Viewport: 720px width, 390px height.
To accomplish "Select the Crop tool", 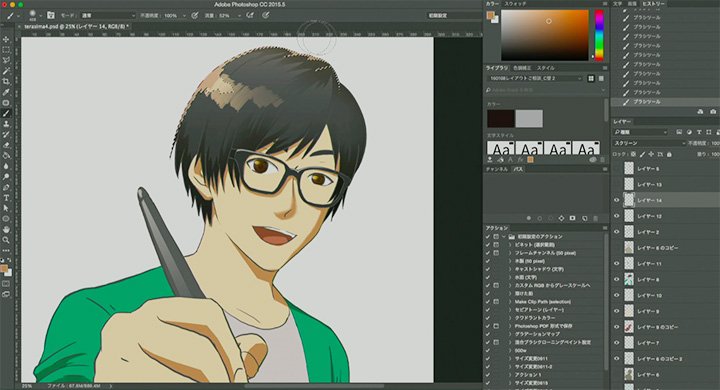I will pos(6,81).
